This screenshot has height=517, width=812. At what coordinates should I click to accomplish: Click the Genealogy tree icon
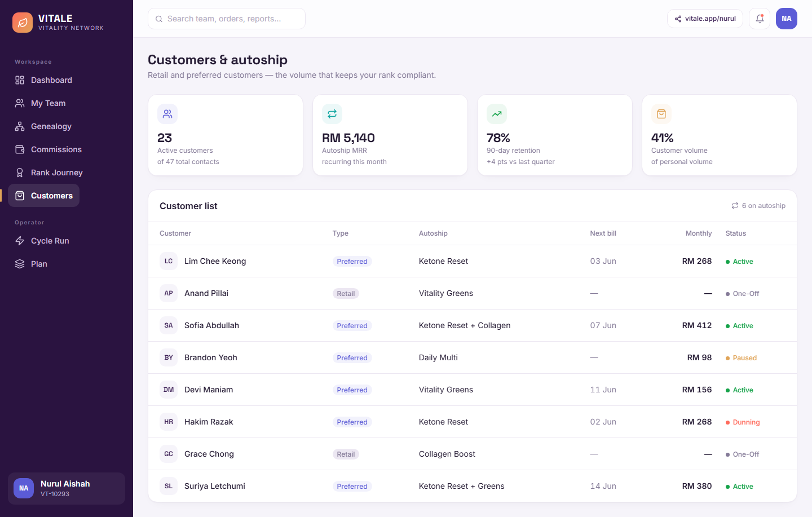click(20, 126)
